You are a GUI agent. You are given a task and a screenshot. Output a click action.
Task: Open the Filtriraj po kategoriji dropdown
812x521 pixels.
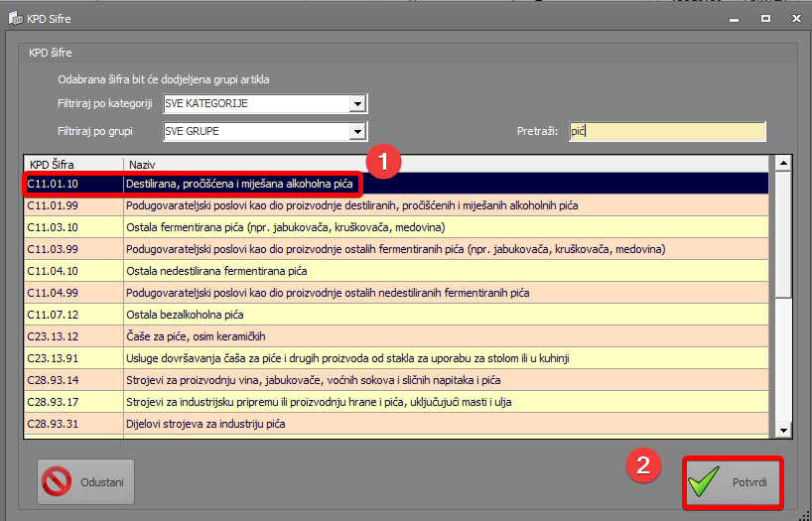357,105
